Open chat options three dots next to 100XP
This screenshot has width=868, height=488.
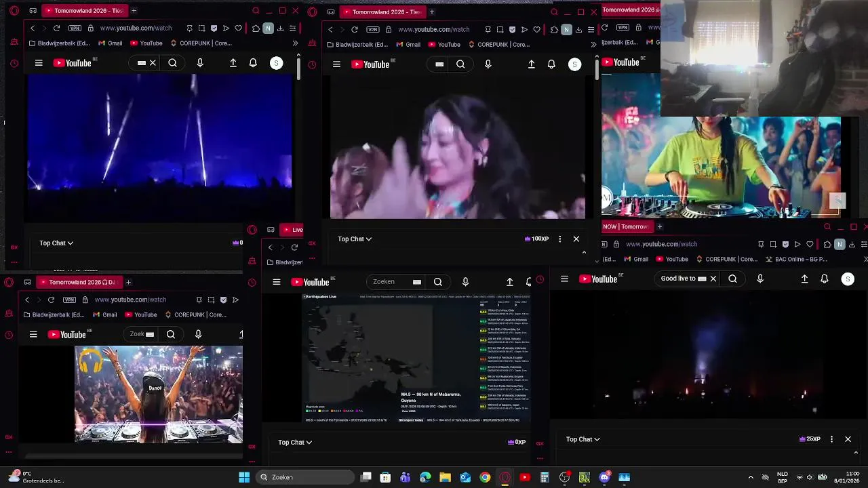pyautogui.click(x=559, y=239)
